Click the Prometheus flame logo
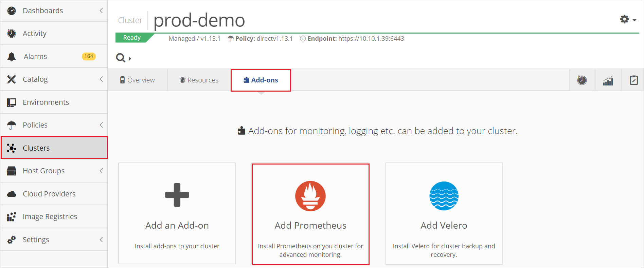This screenshot has height=268, width=644. (310, 196)
